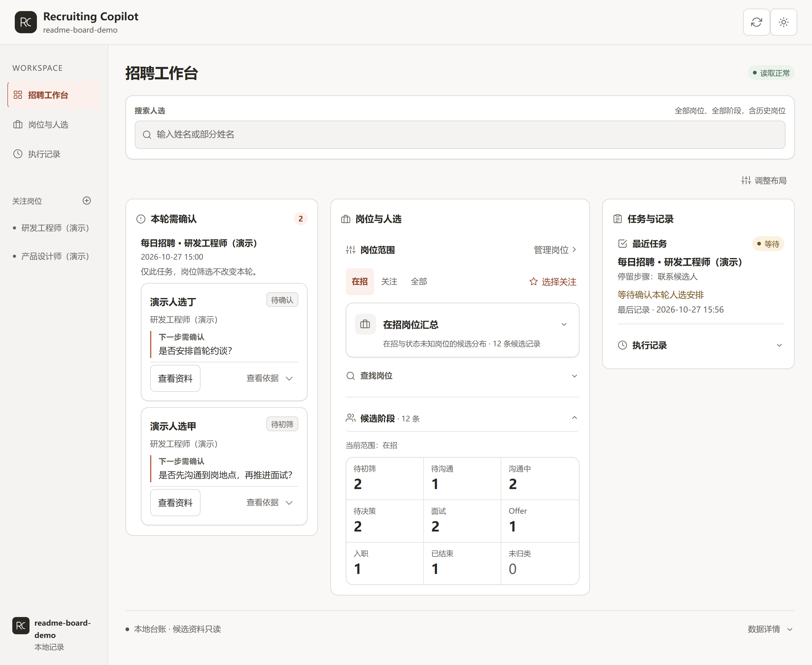Click the 选择关注 button
Viewport: 812px width, 665px height.
(x=553, y=282)
